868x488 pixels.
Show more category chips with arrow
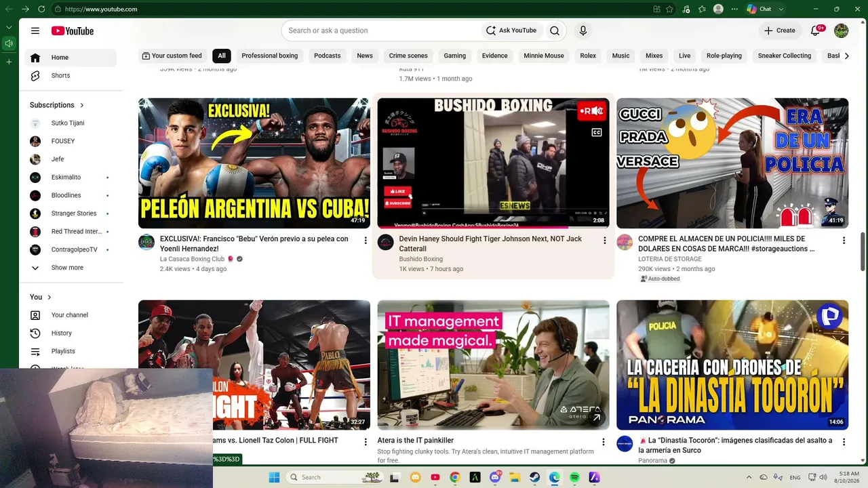(846, 56)
